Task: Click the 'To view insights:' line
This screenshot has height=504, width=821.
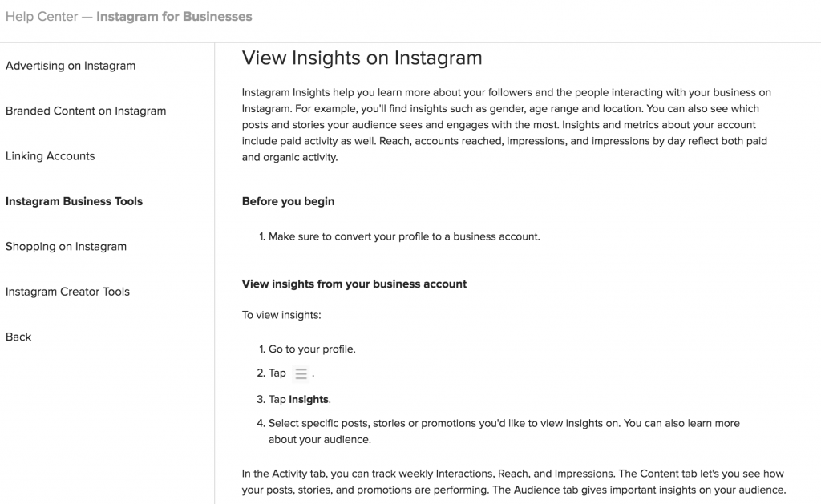Action: click(x=281, y=315)
